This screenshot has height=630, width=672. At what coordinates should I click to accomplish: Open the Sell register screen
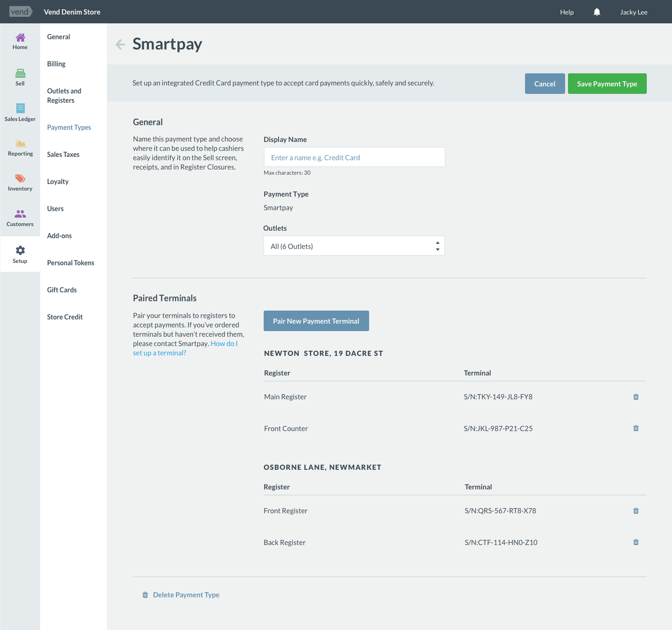[20, 78]
